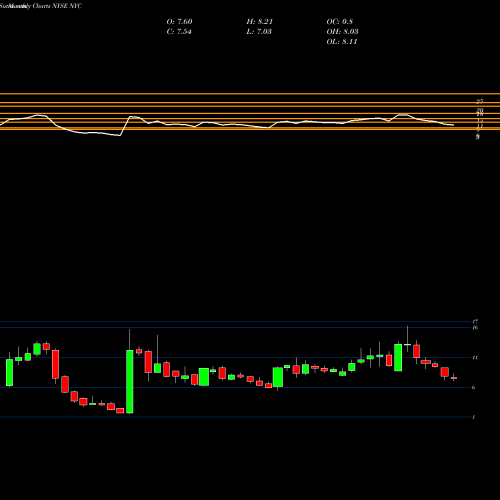The width and height of the screenshot is (500, 500).
Task: Click the OH: 8.03 reading
Action: coord(342,32)
